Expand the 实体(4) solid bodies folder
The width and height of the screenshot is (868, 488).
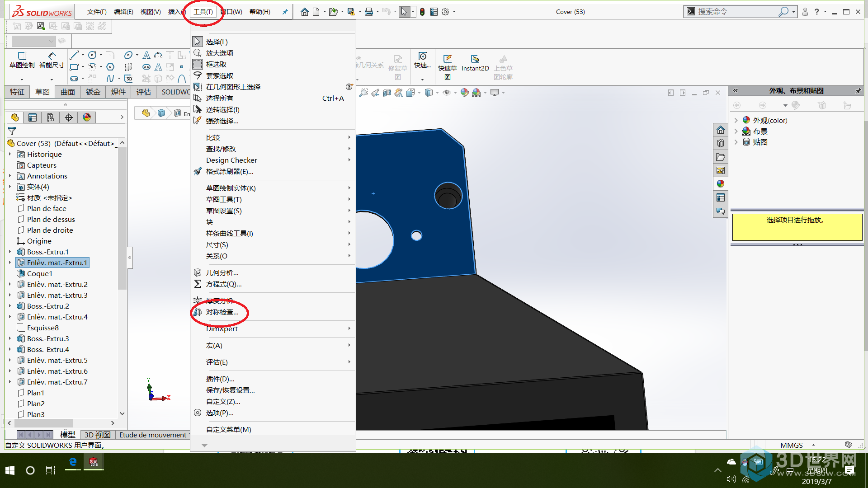[10, 187]
